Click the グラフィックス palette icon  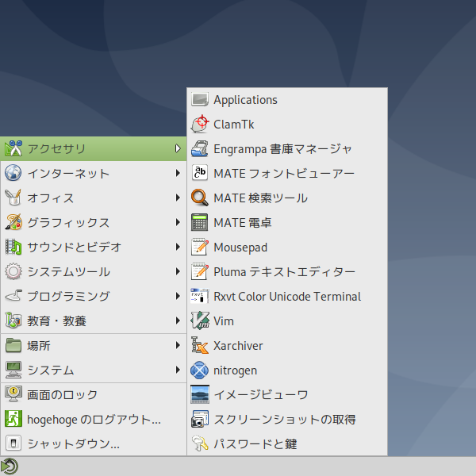pyautogui.click(x=13, y=222)
